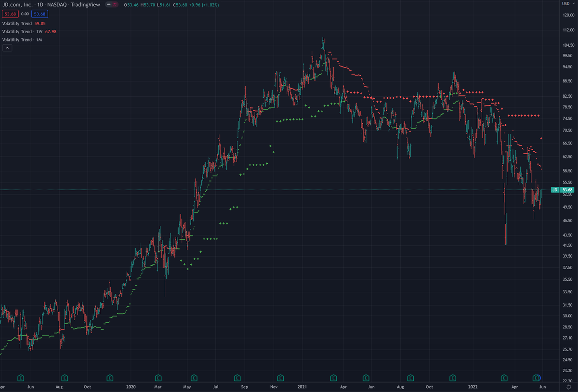This screenshot has height=392, width=578.
Task: Select the Volatility Trend 1W legend entry
Action: coord(29,31)
